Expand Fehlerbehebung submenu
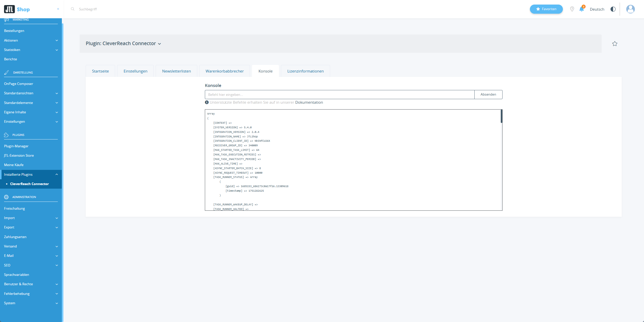 tap(31, 294)
